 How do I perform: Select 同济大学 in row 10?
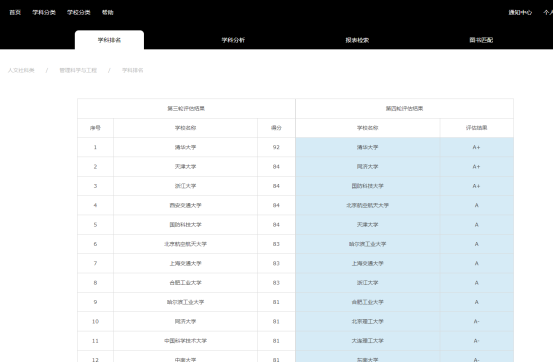pyautogui.click(x=185, y=321)
